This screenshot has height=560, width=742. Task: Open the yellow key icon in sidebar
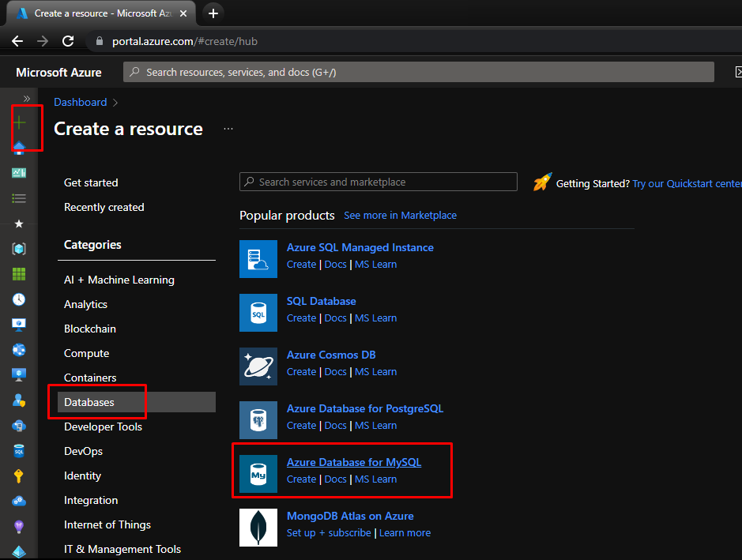coord(19,476)
